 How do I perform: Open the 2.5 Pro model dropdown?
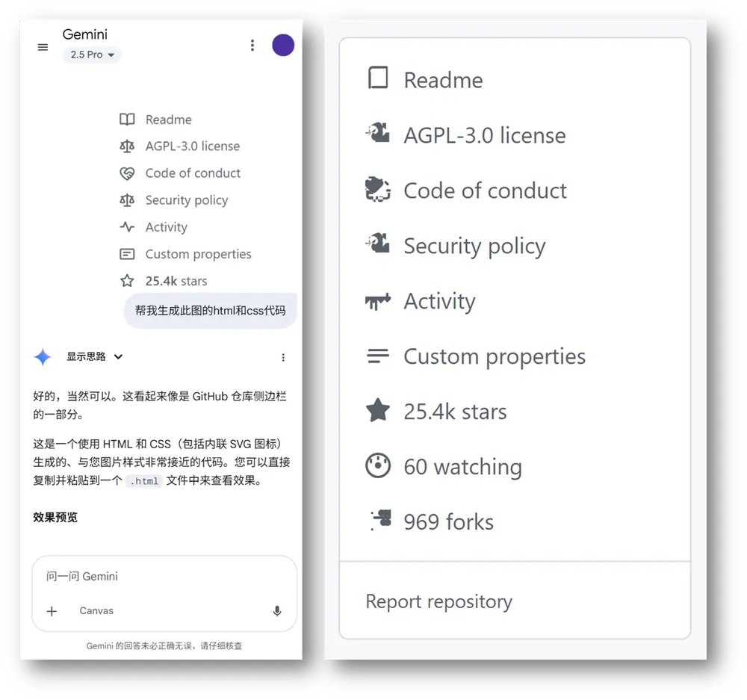click(92, 55)
